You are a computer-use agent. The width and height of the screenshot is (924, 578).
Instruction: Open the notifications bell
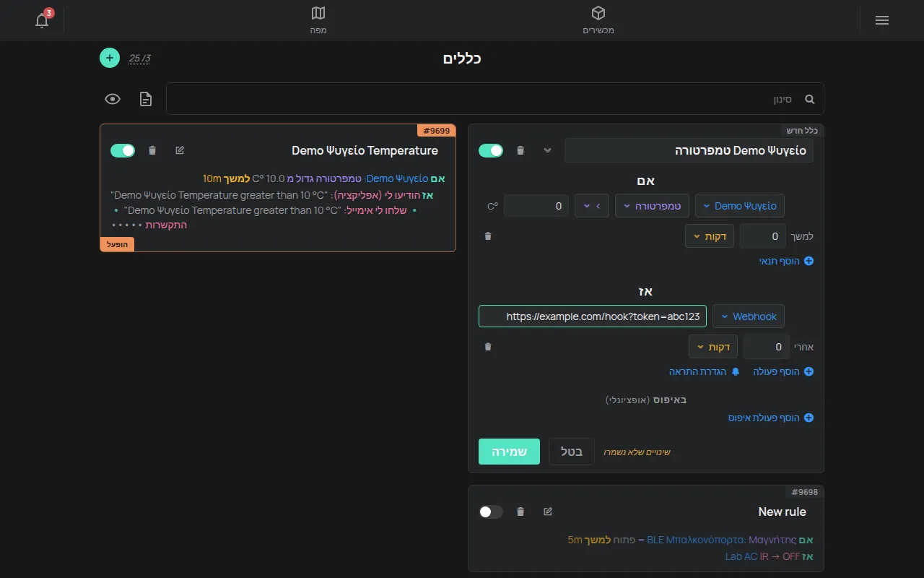tap(43, 20)
